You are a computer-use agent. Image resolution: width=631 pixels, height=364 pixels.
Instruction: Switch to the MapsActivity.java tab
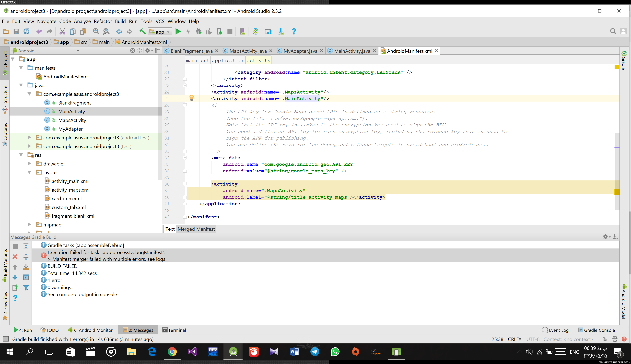coord(248,51)
